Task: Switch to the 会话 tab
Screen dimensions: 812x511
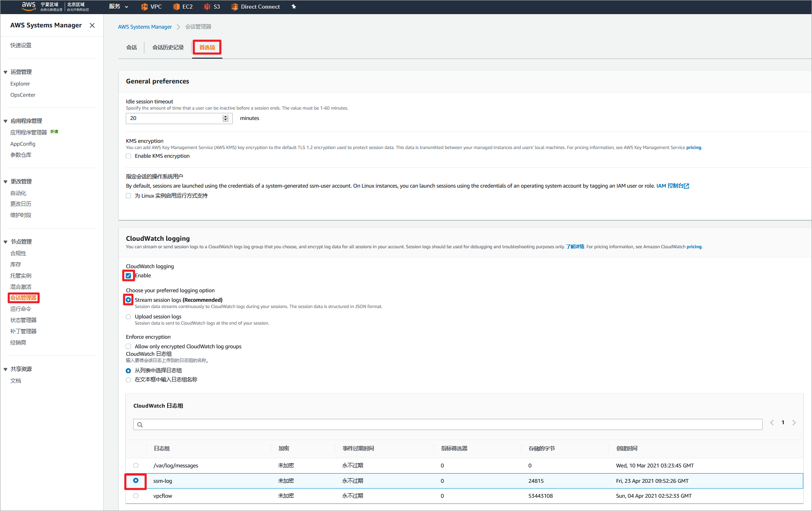Action: point(132,47)
